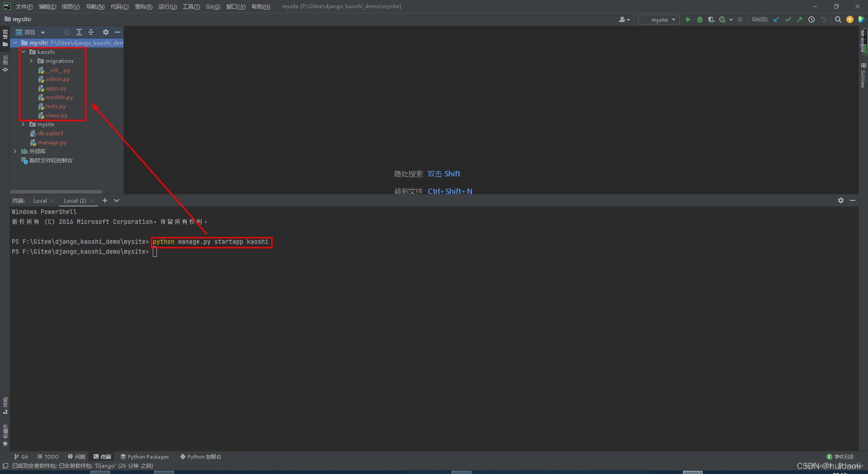Select db.sqlite3 in project tree

[50, 133]
